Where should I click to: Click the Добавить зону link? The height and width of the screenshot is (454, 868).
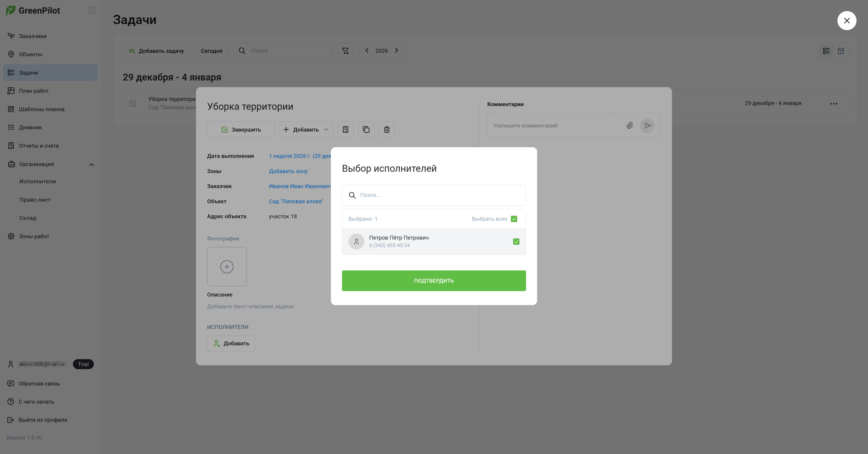(288, 171)
